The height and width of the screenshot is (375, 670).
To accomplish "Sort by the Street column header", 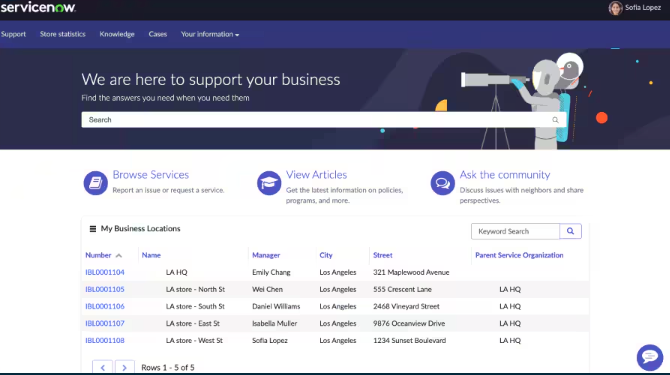I will [382, 255].
